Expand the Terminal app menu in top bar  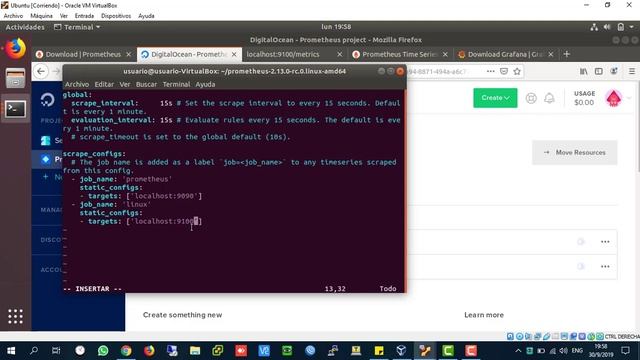pyautogui.click(x=77, y=27)
